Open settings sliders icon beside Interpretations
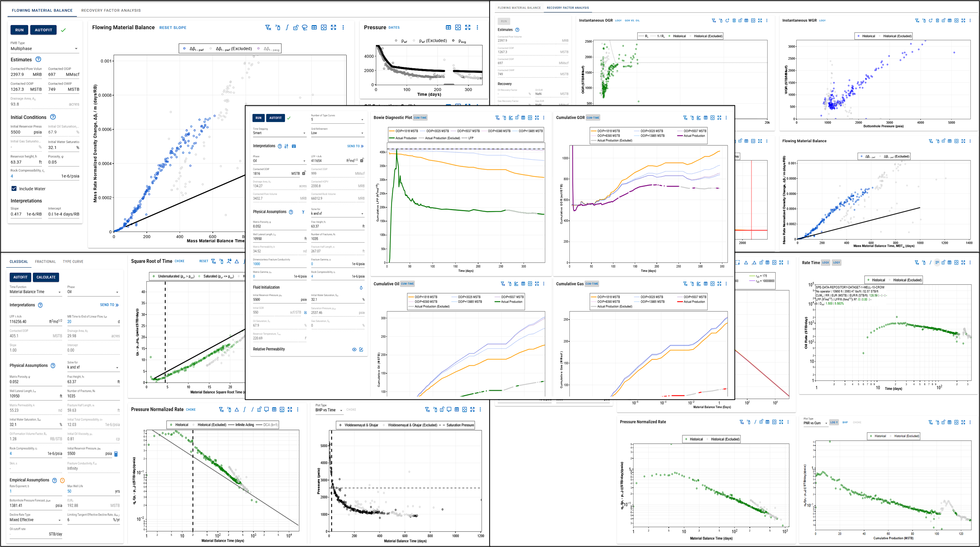Image resolution: width=980 pixels, height=547 pixels. pos(287,146)
